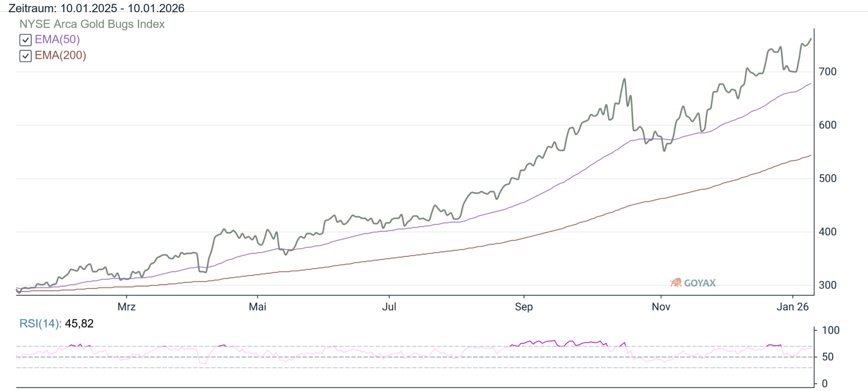Click the Jan 26 time axis label
Screen dimensions: 868x391
(x=792, y=307)
